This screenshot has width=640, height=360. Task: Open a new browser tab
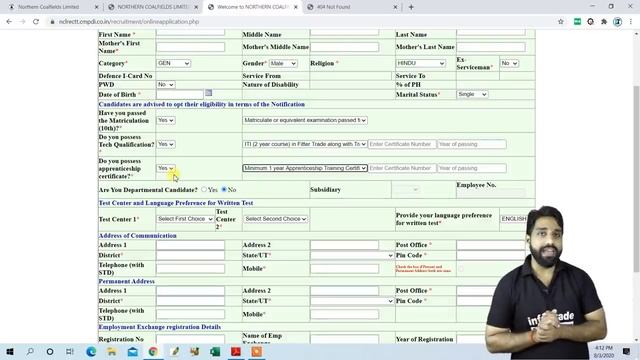click(411, 7)
